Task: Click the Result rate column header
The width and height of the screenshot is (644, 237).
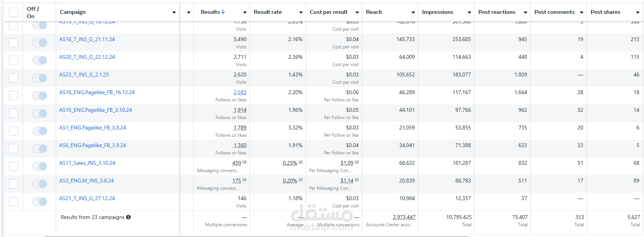Action: coord(268,12)
